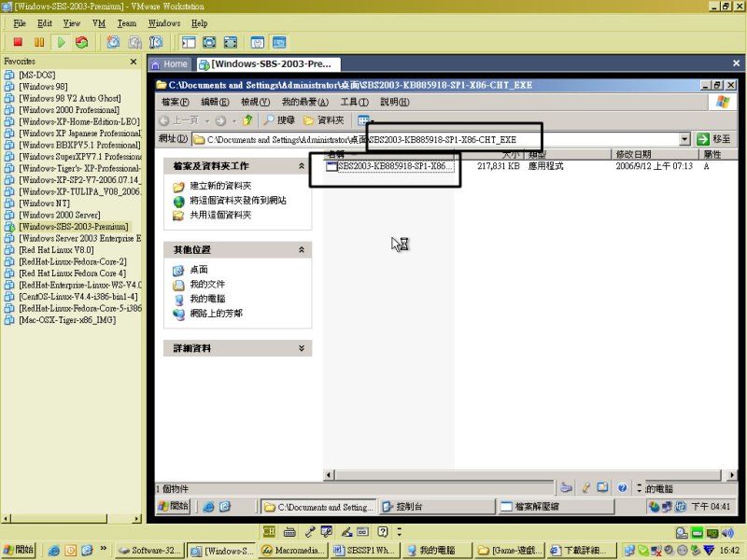This screenshot has width=747, height=560.
Task: Click the SBSSP1 Wh... taskbar button on host
Action: tap(365, 551)
